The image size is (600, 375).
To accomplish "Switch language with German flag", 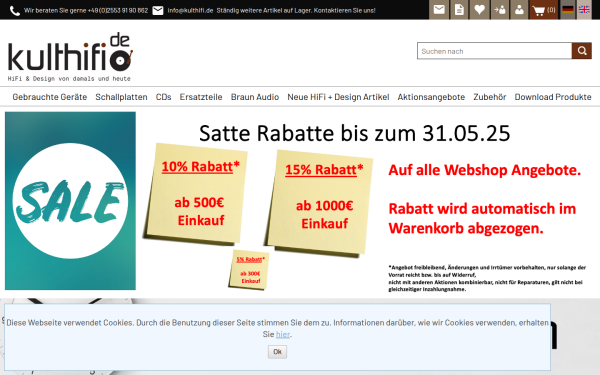I will tap(568, 10).
